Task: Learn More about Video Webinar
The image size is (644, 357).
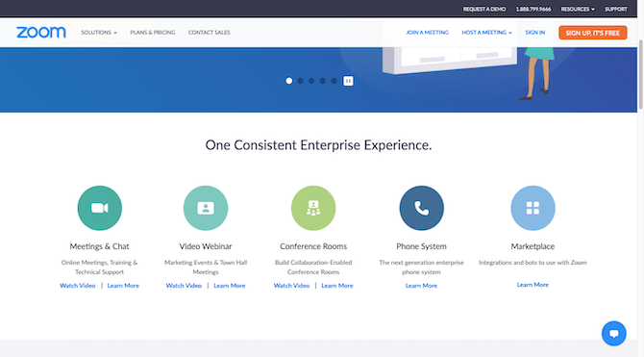Action: point(229,286)
